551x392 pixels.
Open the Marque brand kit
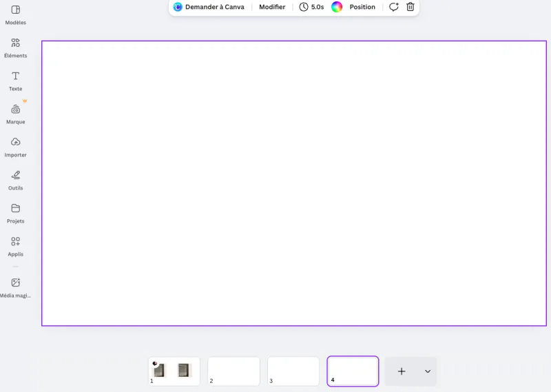[15, 114]
